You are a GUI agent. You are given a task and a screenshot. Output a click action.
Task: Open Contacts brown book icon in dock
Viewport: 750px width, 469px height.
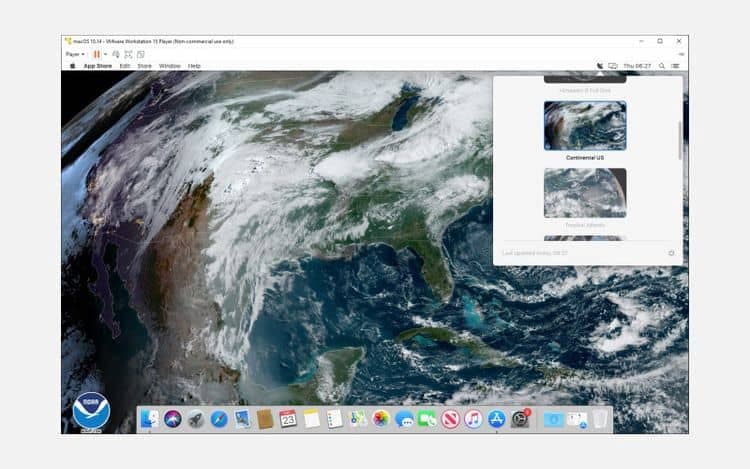[265, 419]
